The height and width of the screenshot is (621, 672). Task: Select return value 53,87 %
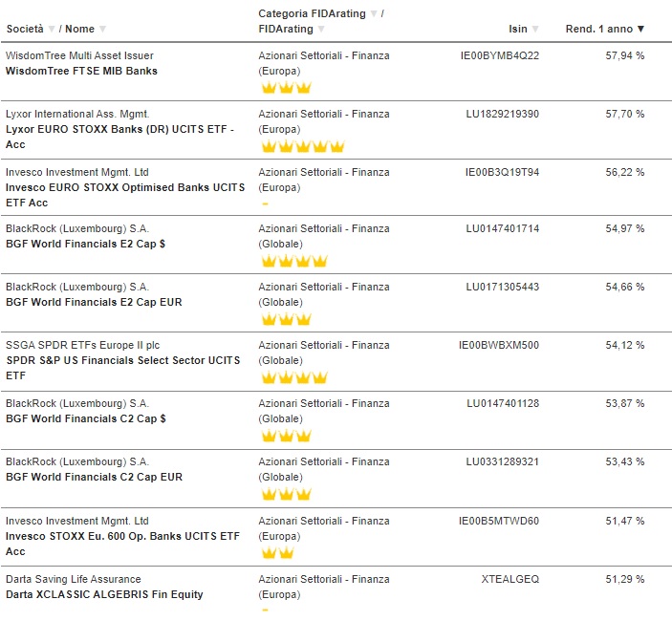pyautogui.click(x=625, y=403)
